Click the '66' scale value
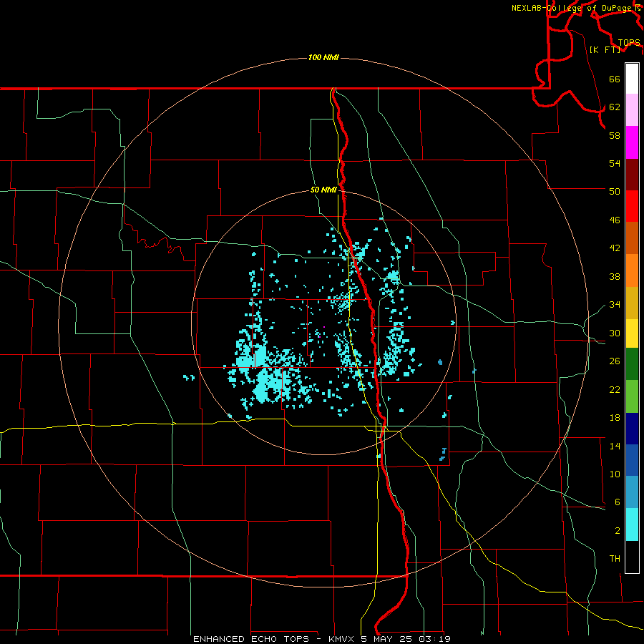Screen dimensions: 644x644 pyautogui.click(x=615, y=79)
